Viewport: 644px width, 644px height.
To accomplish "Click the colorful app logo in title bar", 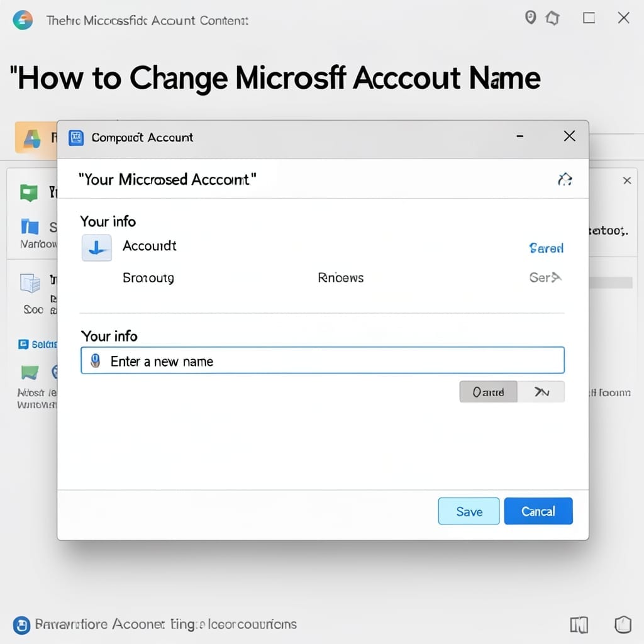I will 23,19.
